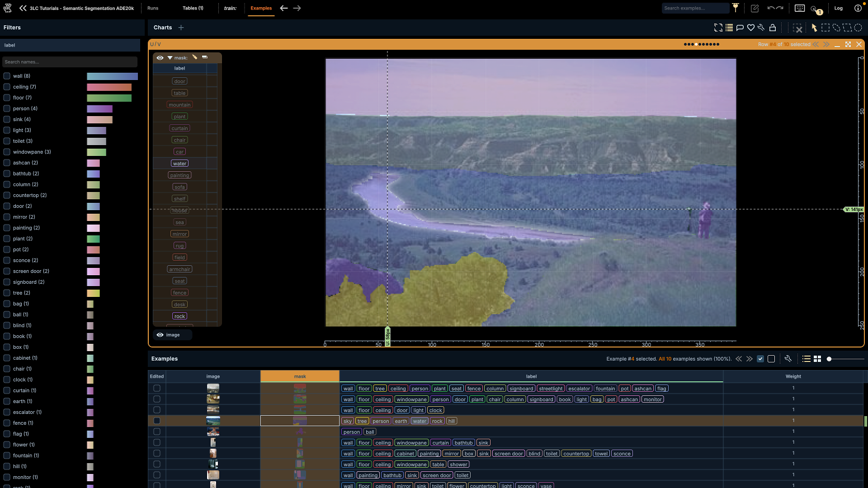Image resolution: width=868 pixels, height=488 pixels.
Task: Add a new chart with plus button
Action: pos(181,28)
